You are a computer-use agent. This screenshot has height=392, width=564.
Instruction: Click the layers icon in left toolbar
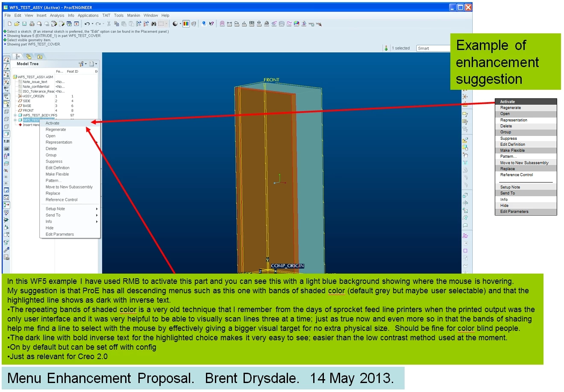tap(6, 164)
